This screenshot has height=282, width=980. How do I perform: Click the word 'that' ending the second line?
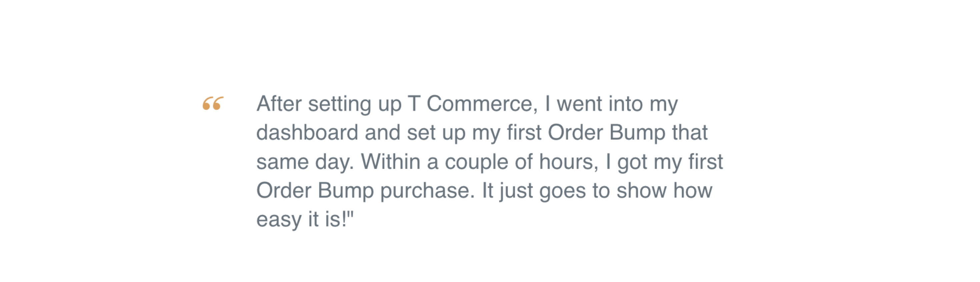coord(690,133)
